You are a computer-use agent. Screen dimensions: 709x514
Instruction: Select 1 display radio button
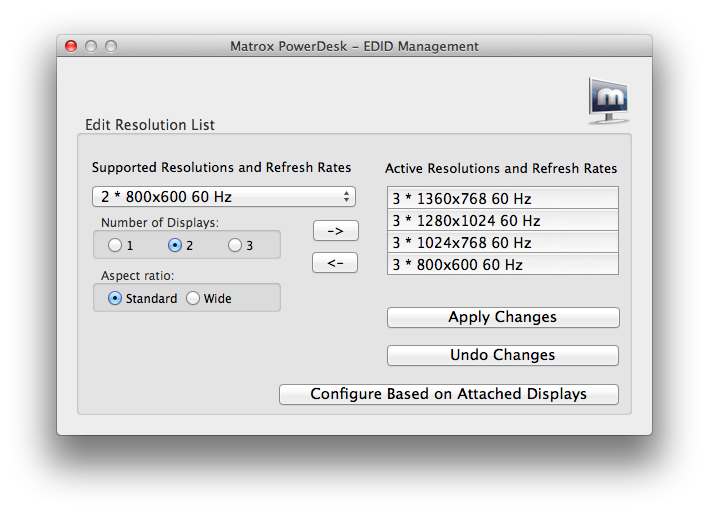(115, 245)
